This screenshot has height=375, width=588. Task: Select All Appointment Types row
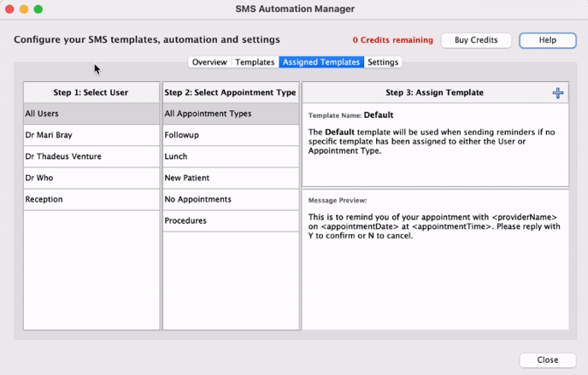point(231,114)
